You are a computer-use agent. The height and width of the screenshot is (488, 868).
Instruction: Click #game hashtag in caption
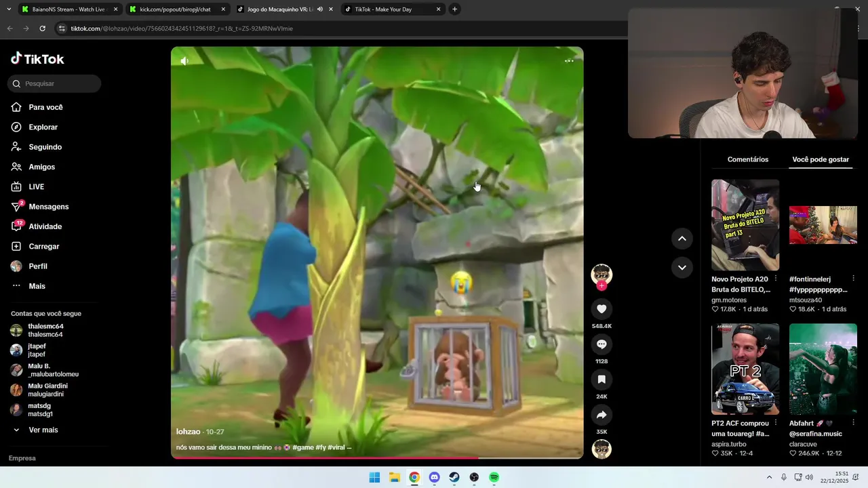click(302, 447)
